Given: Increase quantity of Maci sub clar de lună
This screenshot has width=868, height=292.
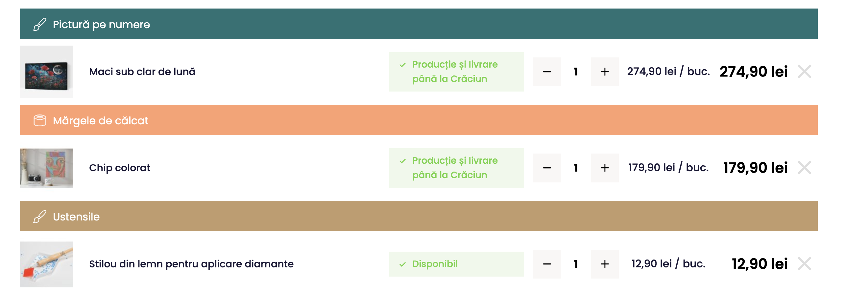Looking at the screenshot, I should point(605,72).
